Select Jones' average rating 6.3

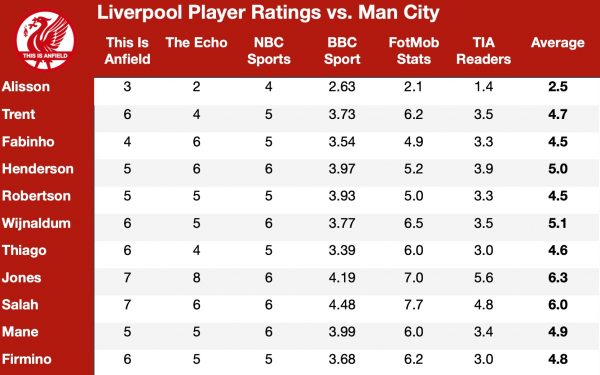click(558, 277)
